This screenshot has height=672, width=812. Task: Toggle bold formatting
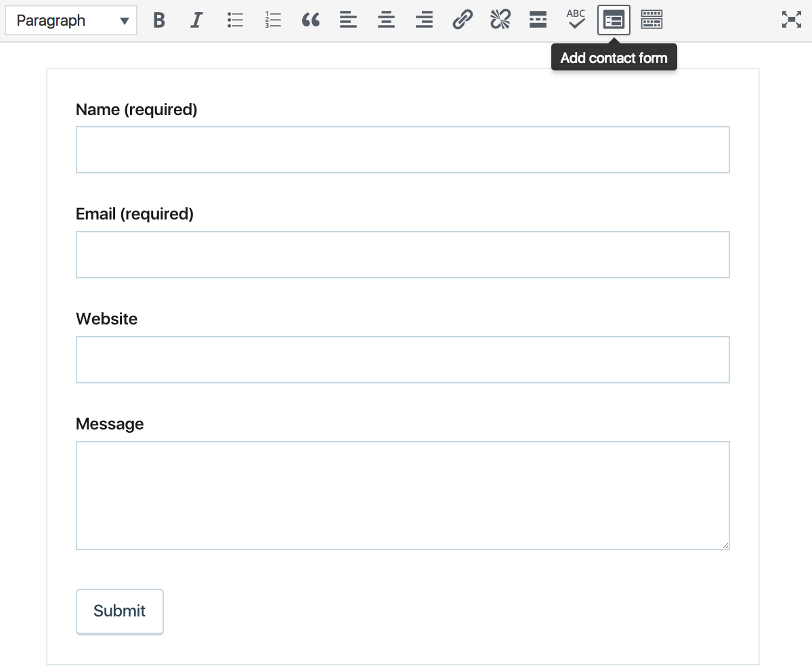coord(159,20)
